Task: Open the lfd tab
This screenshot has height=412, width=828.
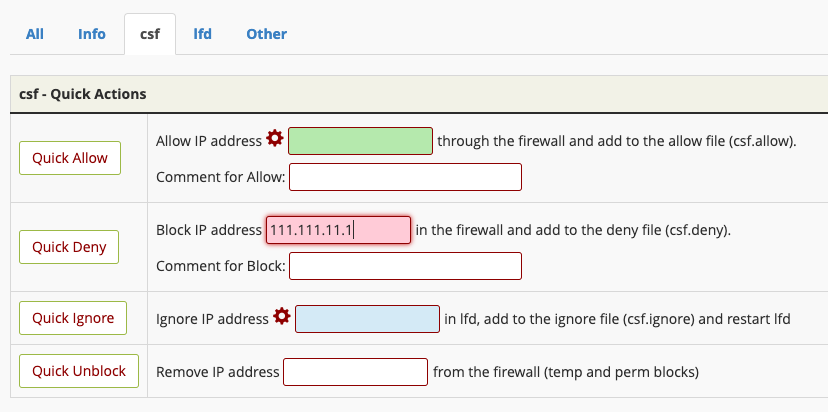Action: 202,34
